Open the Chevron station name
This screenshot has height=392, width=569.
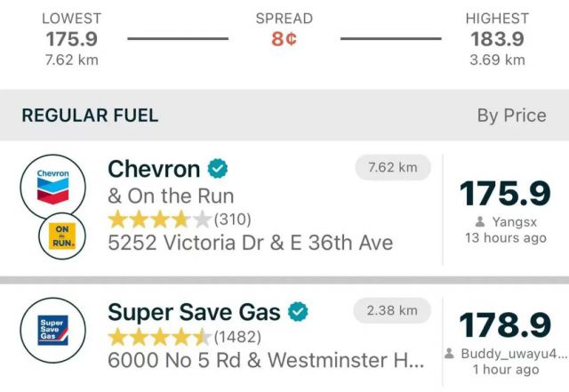point(154,169)
